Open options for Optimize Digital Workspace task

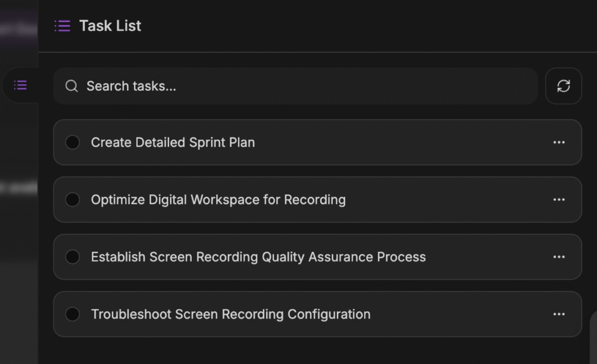[559, 200]
